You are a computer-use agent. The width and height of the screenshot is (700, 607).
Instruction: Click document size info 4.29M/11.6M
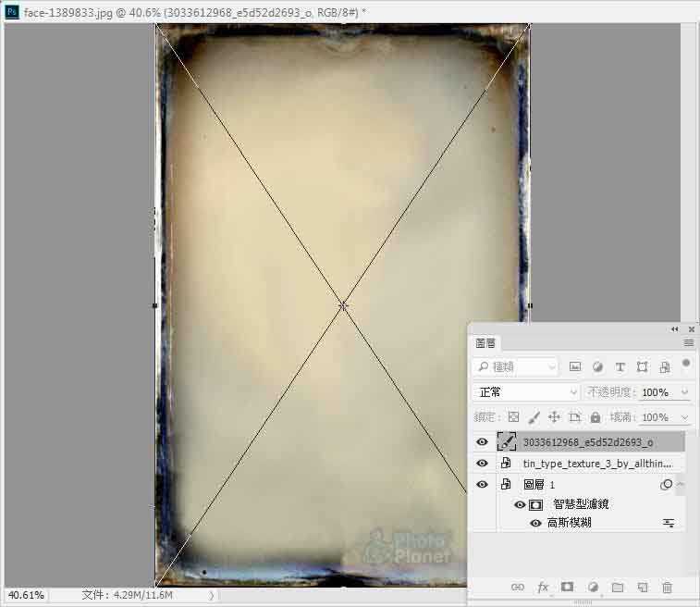[x=127, y=595]
